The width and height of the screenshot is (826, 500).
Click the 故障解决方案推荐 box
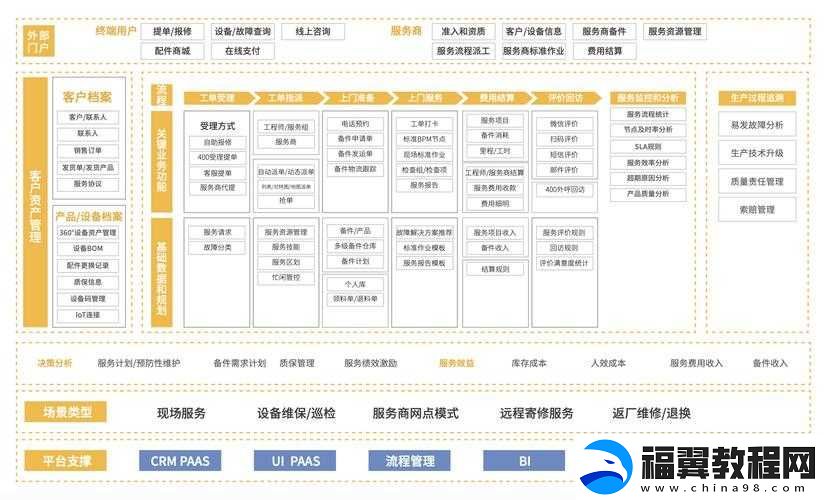click(x=424, y=232)
